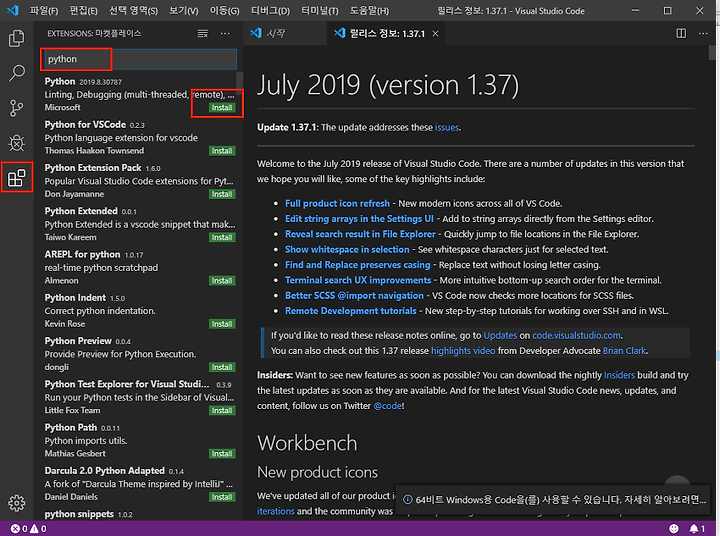Image resolution: width=720 pixels, height=536 pixels.
Task: Open the 이동(G) menu
Action: [x=225, y=11]
